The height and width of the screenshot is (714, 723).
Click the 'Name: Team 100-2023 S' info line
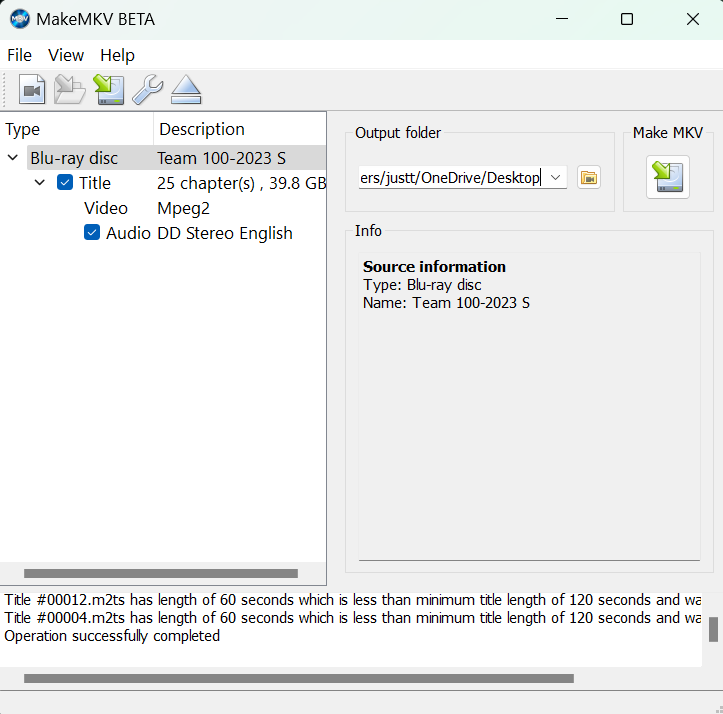pos(446,303)
